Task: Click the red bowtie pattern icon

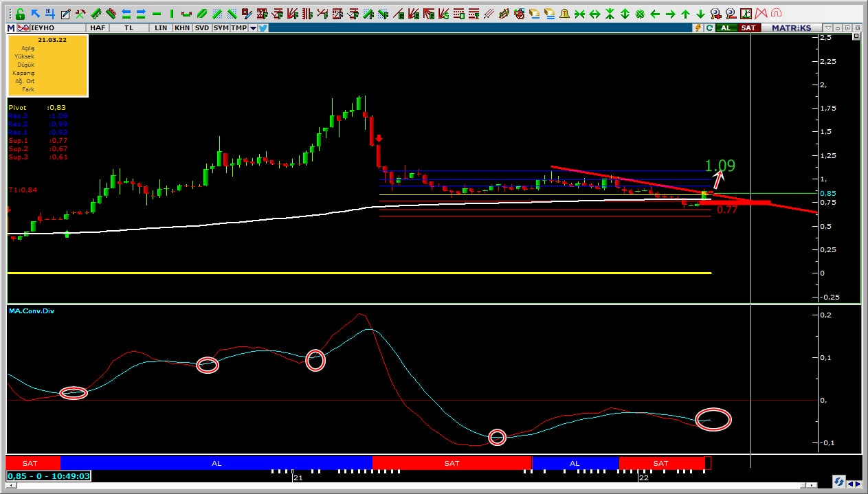Action: [761, 14]
